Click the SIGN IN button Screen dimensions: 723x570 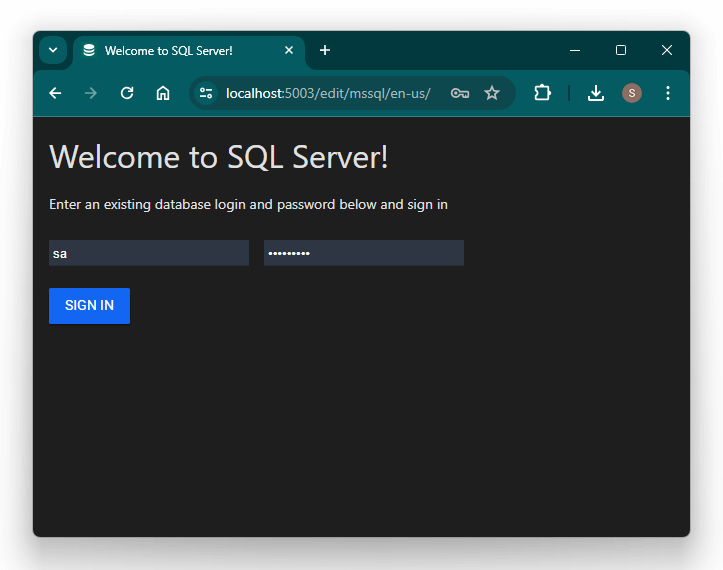pyautogui.click(x=89, y=306)
